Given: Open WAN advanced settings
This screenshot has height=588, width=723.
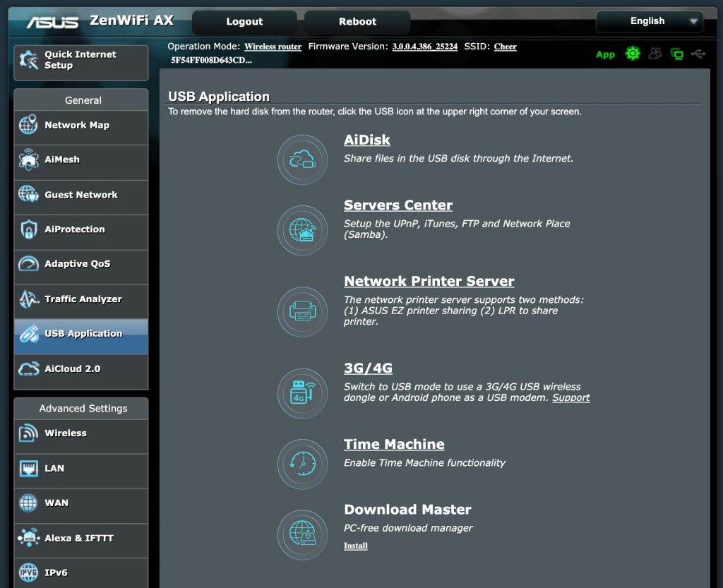Looking at the screenshot, I should tap(81, 506).
